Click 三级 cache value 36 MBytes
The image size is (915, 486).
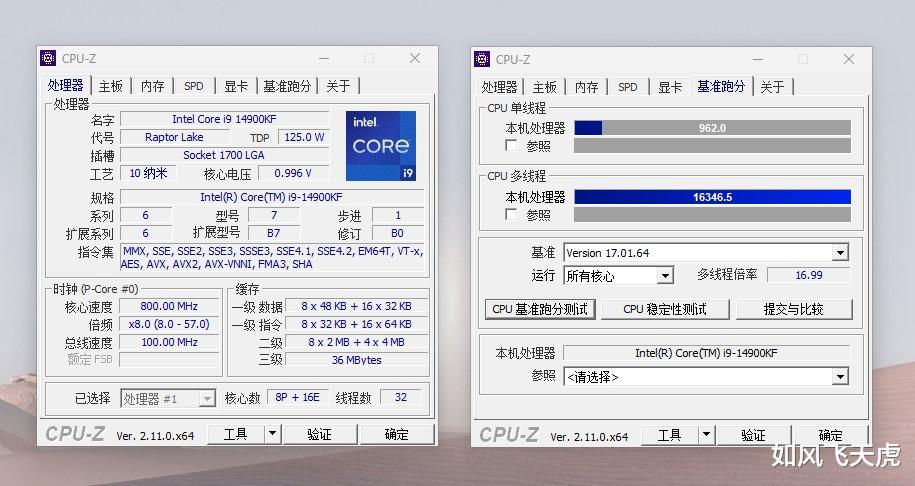coord(357,360)
